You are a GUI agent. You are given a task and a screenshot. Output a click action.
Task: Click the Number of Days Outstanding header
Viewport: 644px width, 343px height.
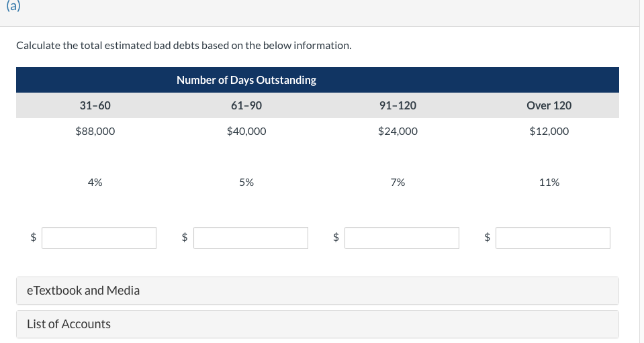pos(246,80)
